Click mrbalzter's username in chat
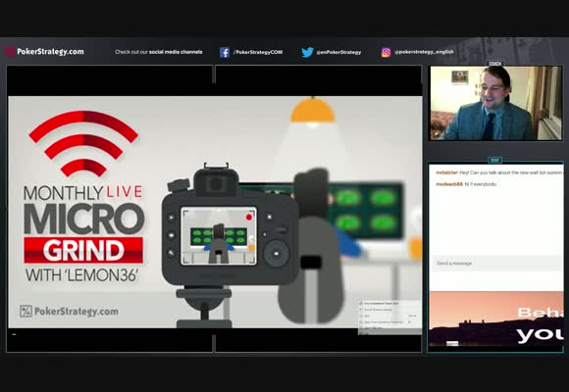 point(446,172)
